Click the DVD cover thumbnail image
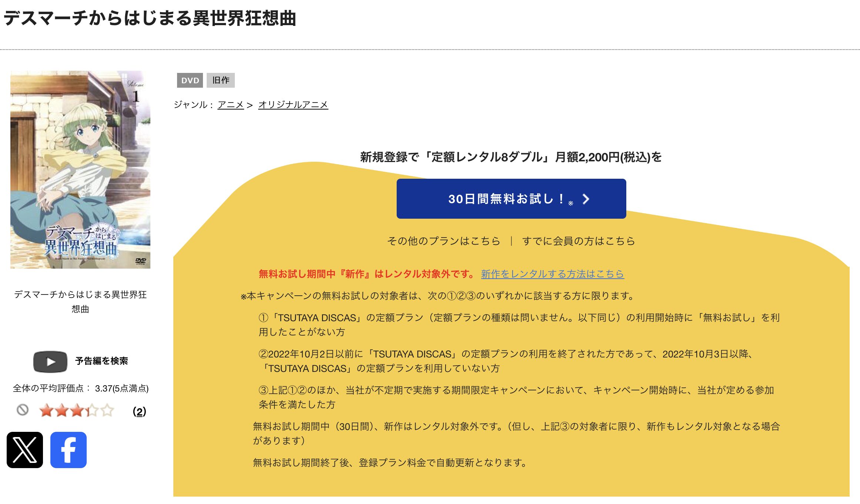This screenshot has height=504, width=860. pos(80,169)
